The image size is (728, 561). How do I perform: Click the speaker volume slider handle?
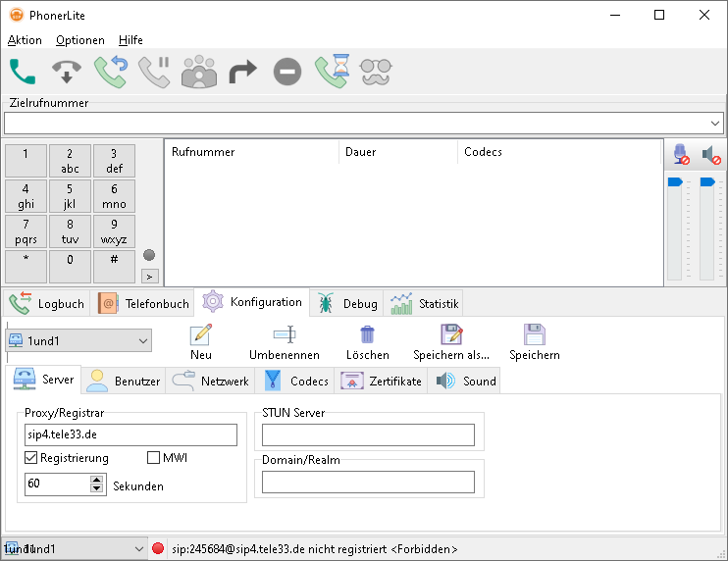point(707,181)
